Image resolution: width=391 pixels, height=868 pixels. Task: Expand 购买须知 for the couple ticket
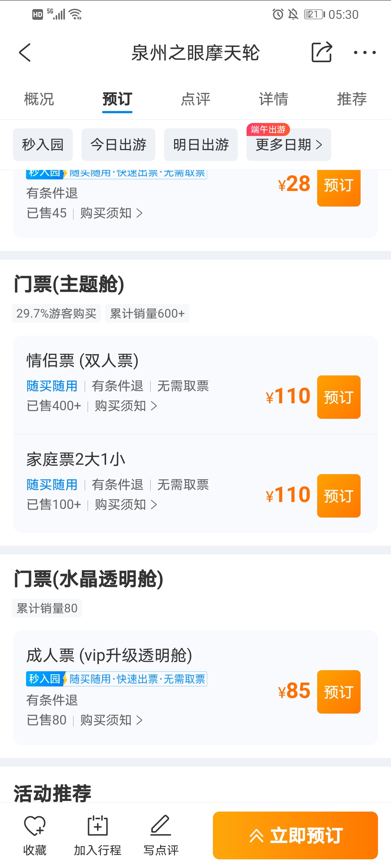coord(126,406)
